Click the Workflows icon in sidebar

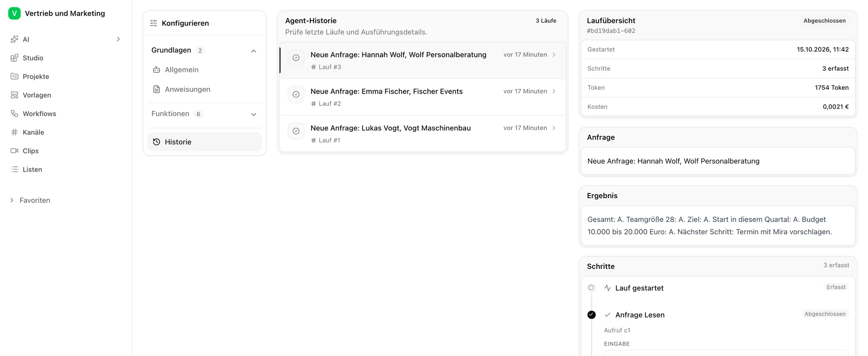click(14, 114)
